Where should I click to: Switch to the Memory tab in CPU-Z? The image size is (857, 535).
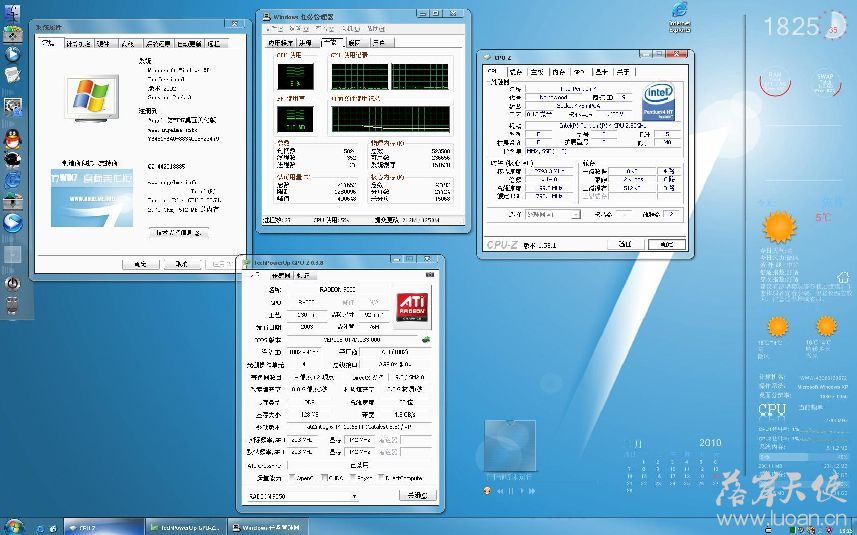click(x=559, y=72)
